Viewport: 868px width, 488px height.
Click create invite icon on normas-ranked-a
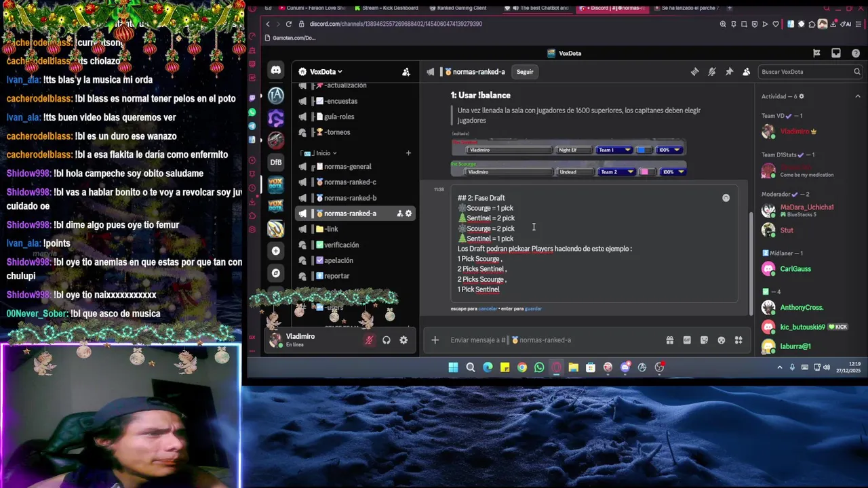399,213
